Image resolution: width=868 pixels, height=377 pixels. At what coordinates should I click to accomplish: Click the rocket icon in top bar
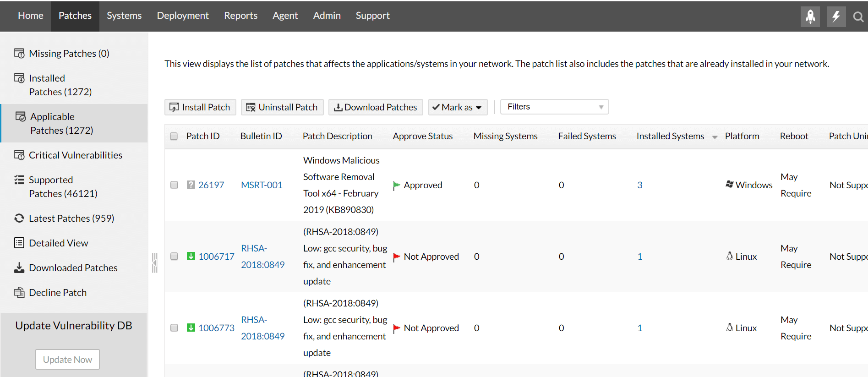click(810, 17)
